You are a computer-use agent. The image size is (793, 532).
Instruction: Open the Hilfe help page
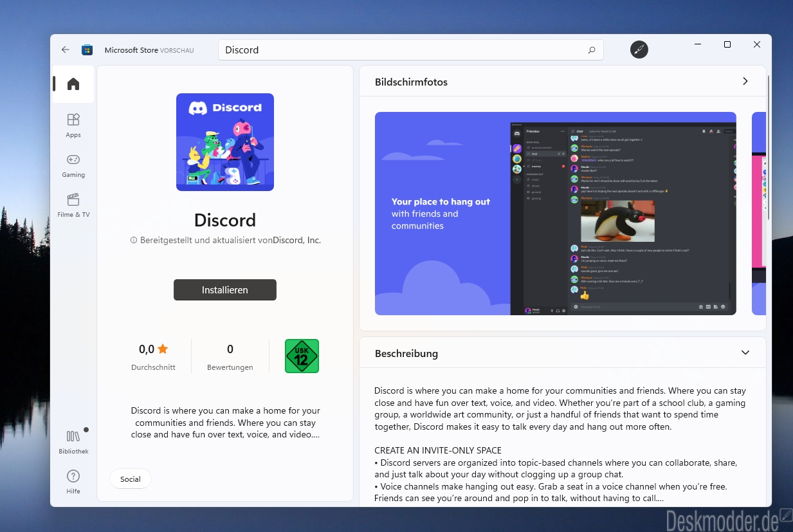click(73, 481)
